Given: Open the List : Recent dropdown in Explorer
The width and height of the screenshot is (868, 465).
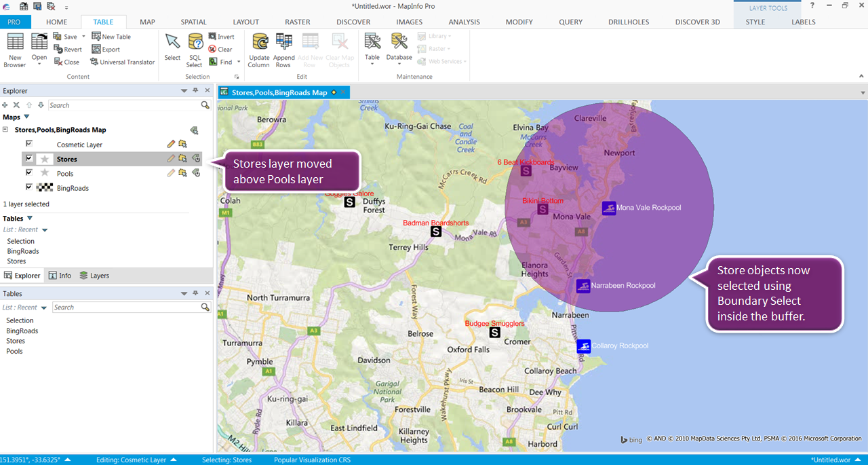Looking at the screenshot, I should 45,230.
